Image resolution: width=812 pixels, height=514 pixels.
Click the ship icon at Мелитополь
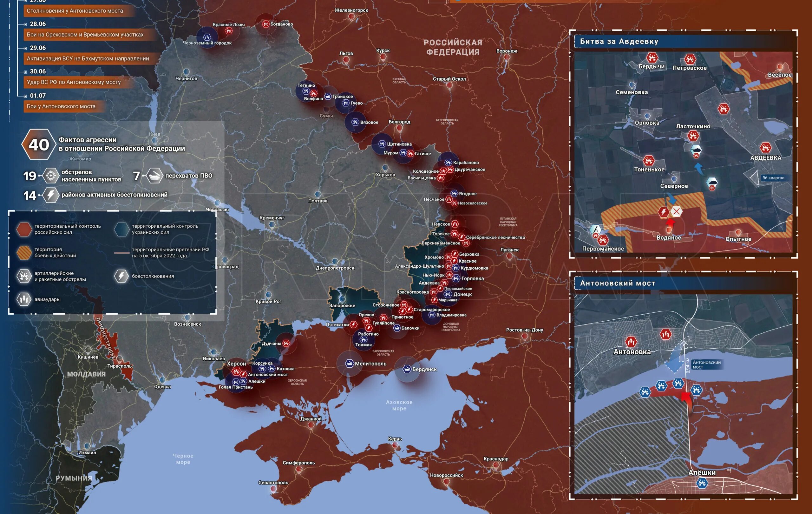click(x=349, y=364)
